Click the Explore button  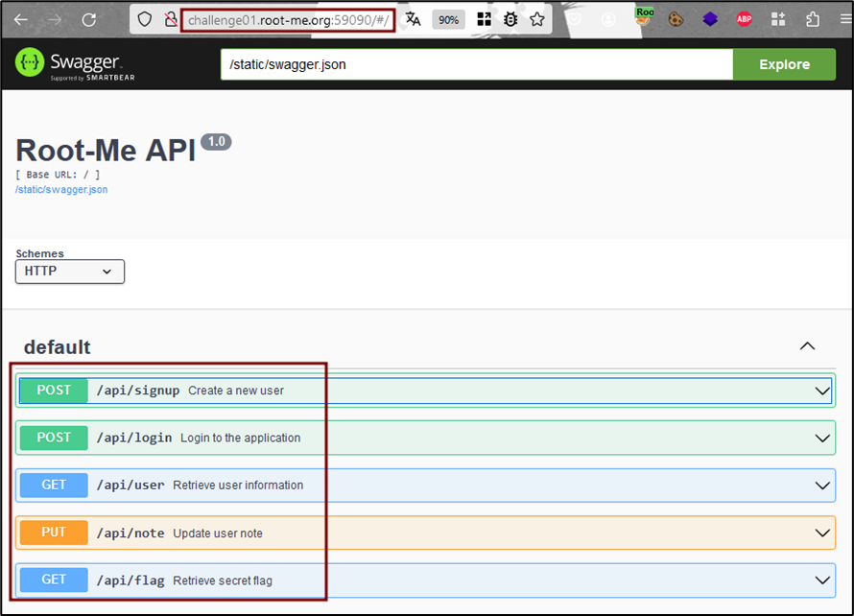[x=784, y=63]
